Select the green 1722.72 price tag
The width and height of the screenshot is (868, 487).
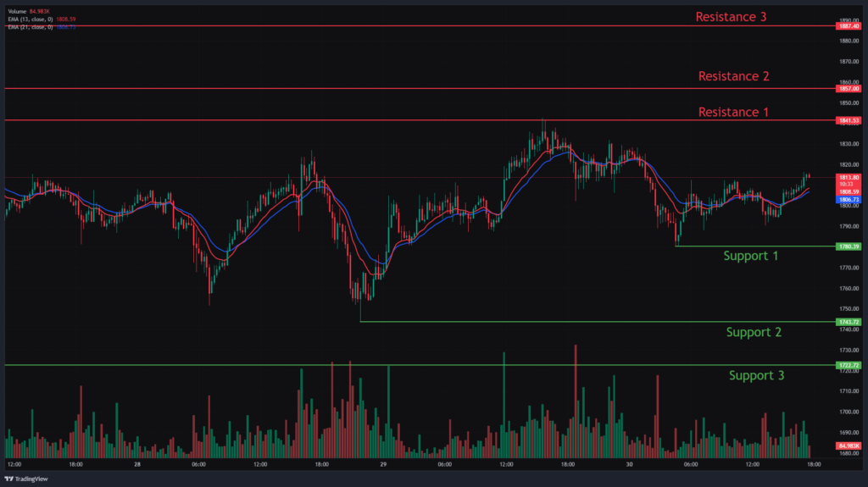[x=848, y=365]
